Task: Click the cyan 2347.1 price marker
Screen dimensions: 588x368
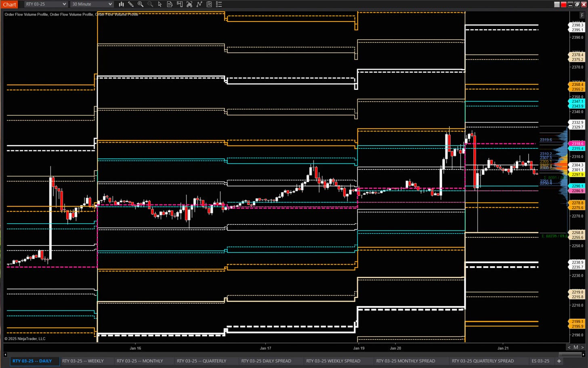Action: [577, 102]
